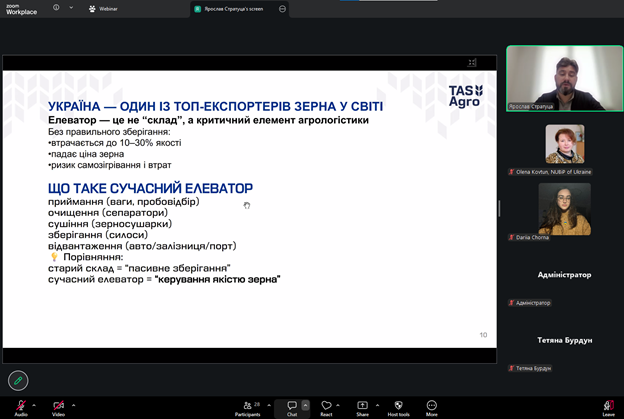Image resolution: width=624 pixels, height=419 pixels.
Task: Expand dropdown arrow next to info icon
Action: pos(71,8)
